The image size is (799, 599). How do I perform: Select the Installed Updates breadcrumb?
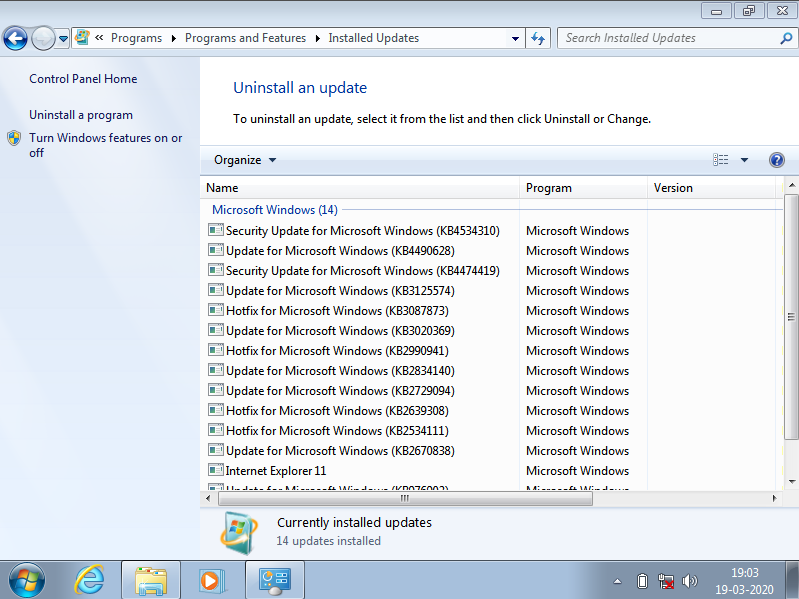click(374, 38)
